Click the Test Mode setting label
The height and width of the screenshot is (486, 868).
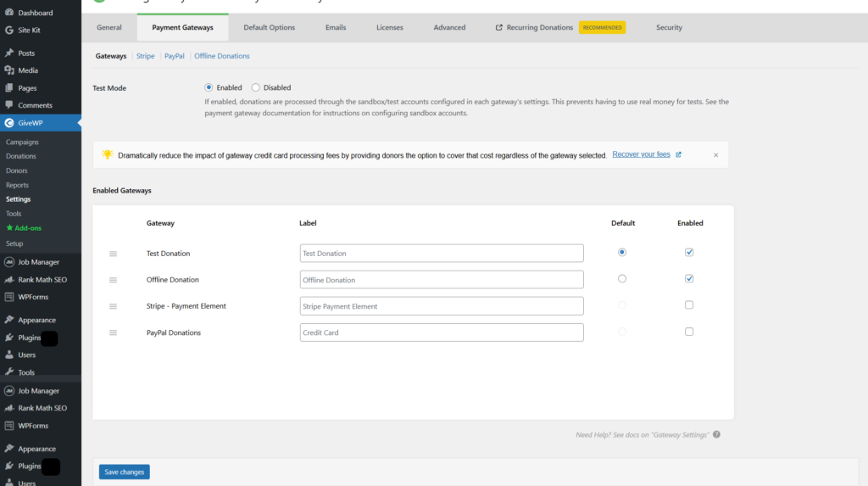pyautogui.click(x=109, y=88)
